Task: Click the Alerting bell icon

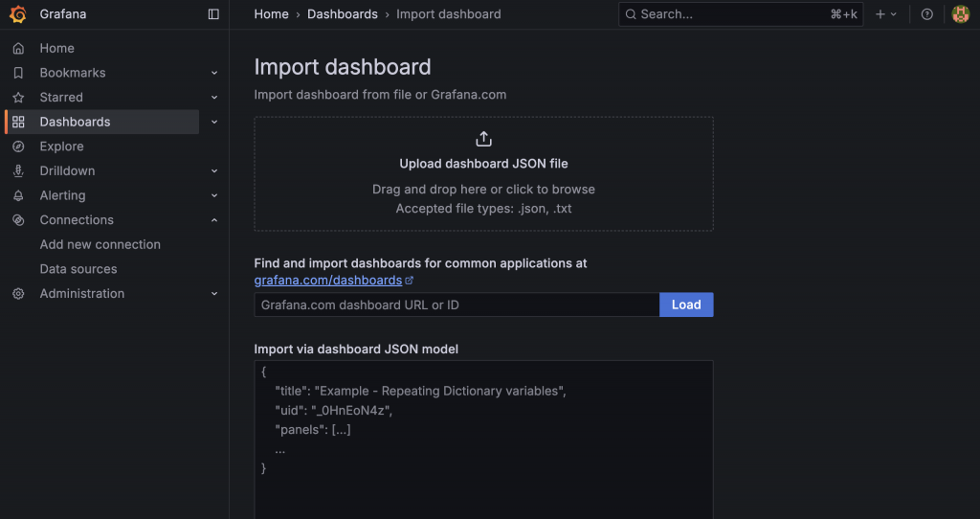Action: [18, 195]
